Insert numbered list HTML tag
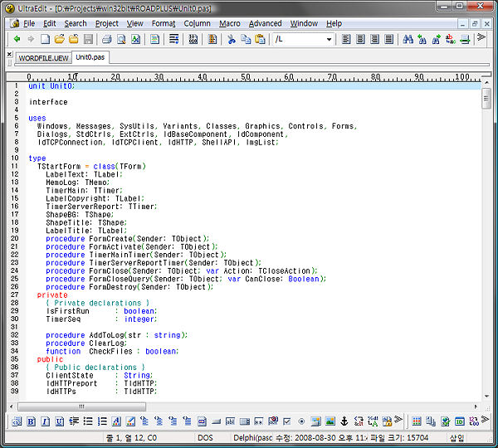 click(x=102, y=421)
